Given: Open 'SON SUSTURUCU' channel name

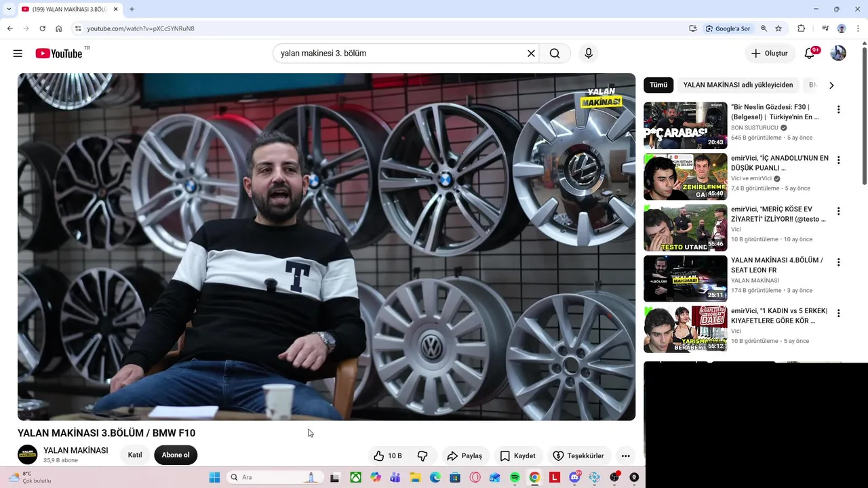Looking at the screenshot, I should (754, 127).
